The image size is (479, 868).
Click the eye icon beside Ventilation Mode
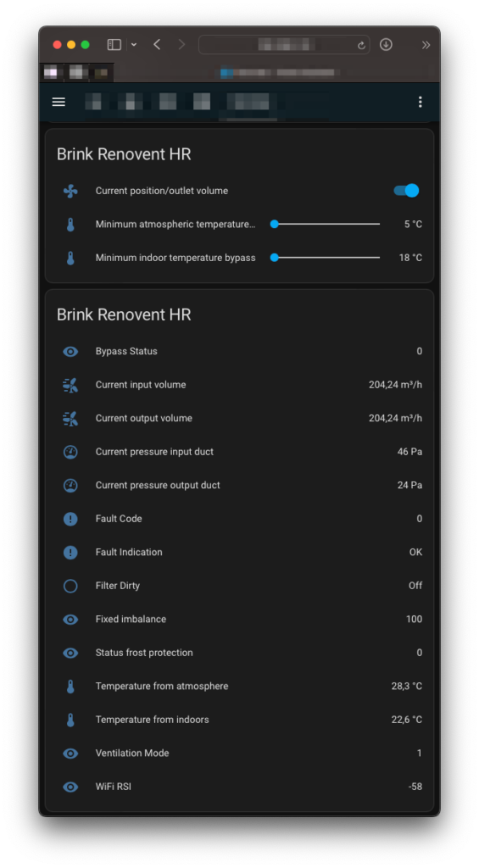pyautogui.click(x=70, y=754)
